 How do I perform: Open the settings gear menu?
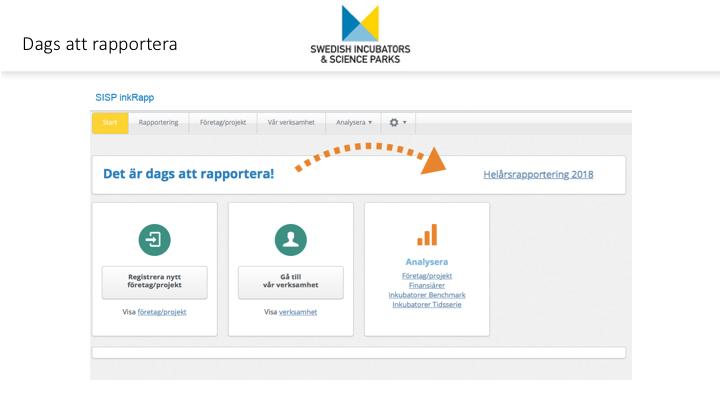point(398,123)
